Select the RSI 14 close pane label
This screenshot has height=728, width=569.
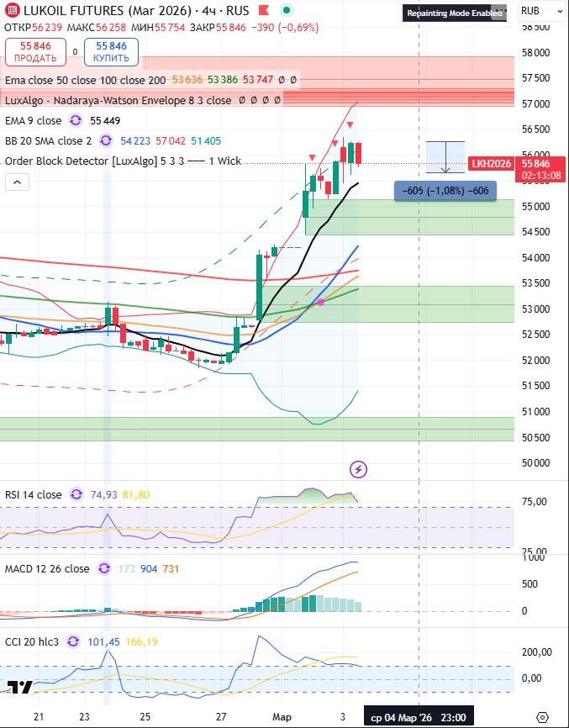[34, 495]
